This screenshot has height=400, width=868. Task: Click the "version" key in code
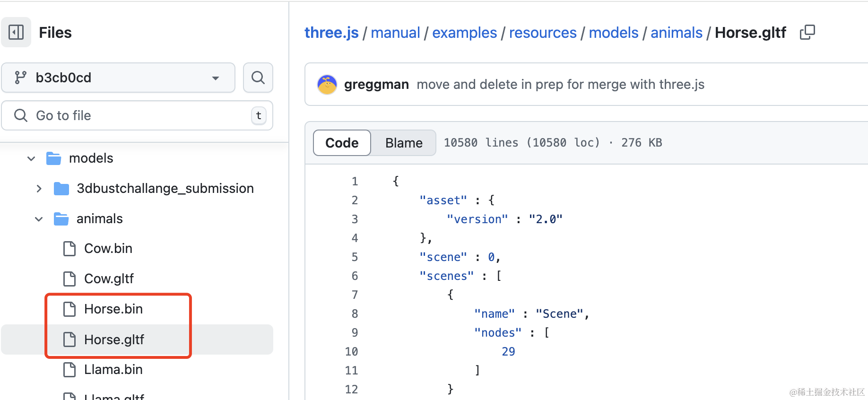tap(477, 219)
